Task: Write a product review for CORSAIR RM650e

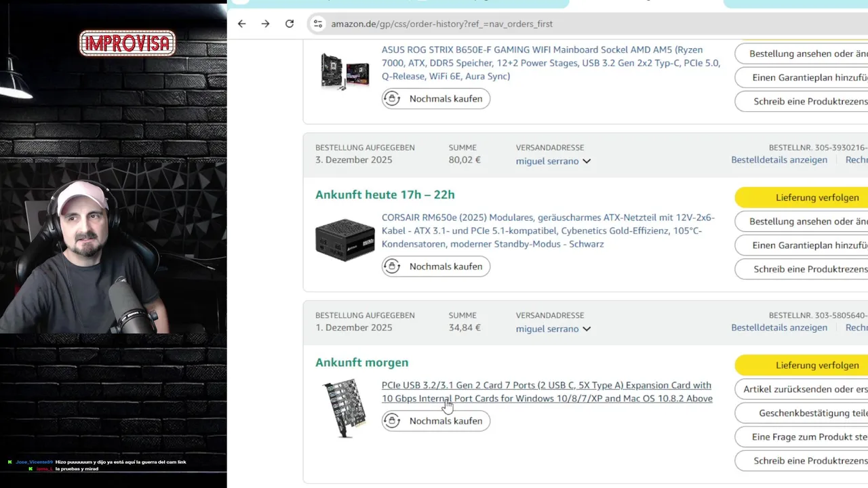Action: 802,269
